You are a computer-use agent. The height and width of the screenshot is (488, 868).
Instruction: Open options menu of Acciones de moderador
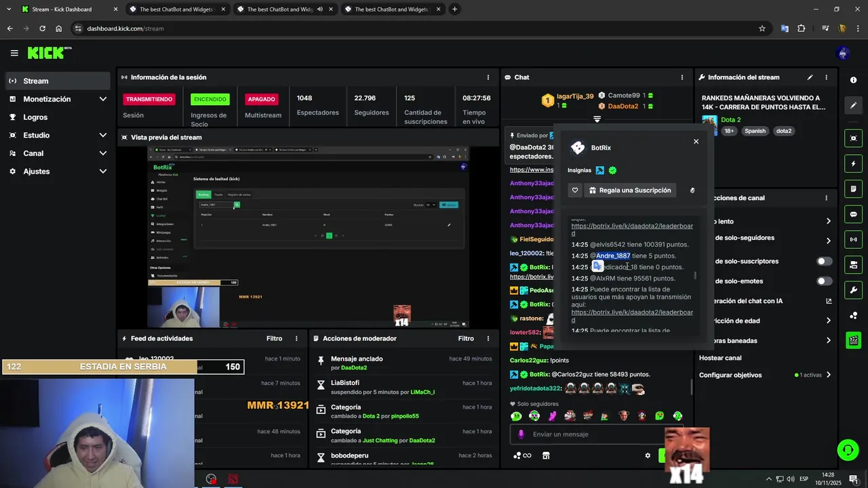pos(488,338)
